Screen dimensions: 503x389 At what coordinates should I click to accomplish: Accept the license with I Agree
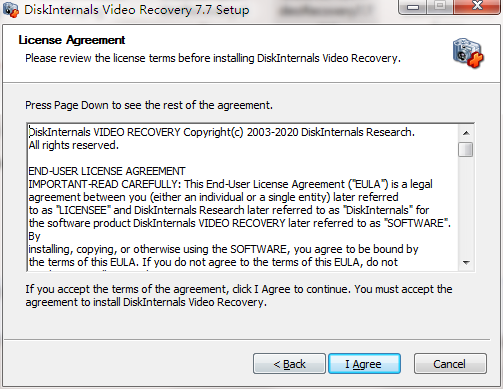[364, 364]
